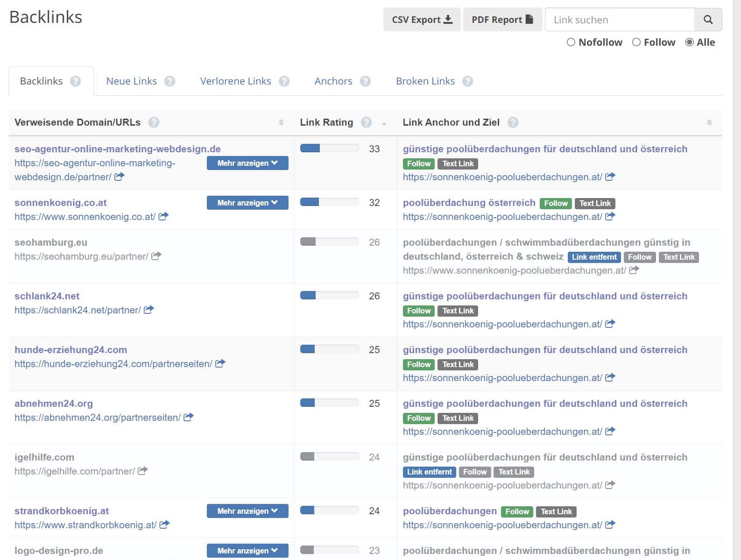741x560 pixels.
Task: Open target external icon in seohamburg.eu row
Action: (634, 270)
